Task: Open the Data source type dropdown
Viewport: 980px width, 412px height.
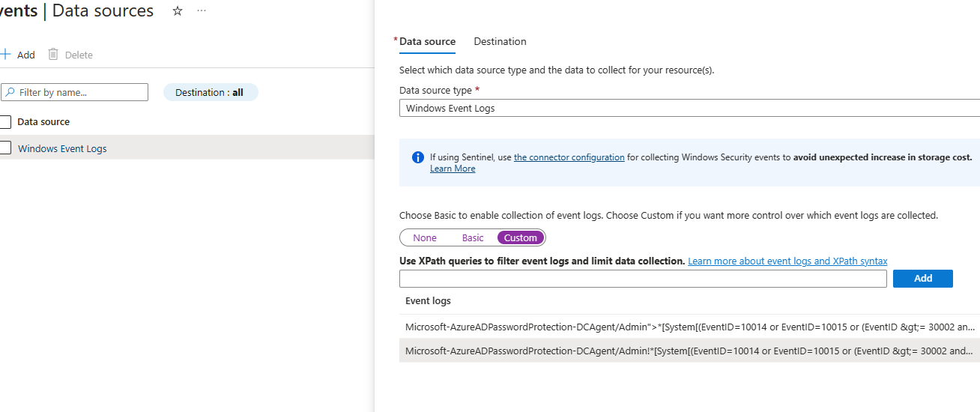Action: tap(689, 108)
